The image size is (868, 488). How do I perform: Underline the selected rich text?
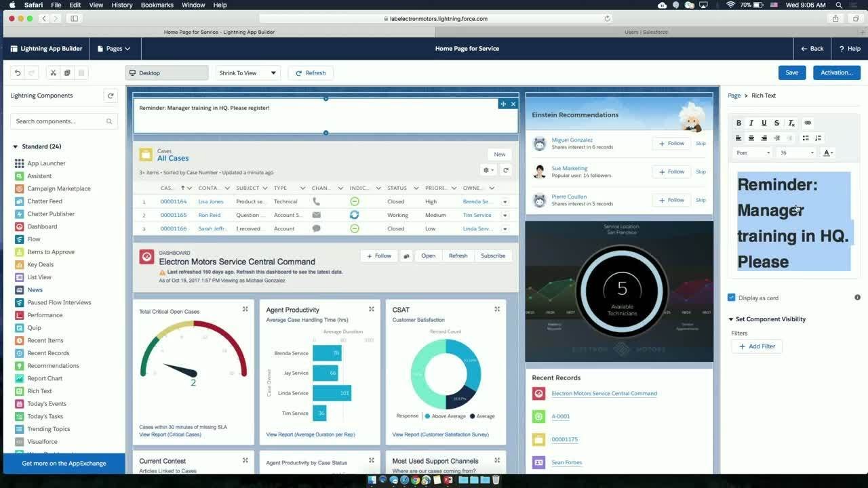point(764,123)
